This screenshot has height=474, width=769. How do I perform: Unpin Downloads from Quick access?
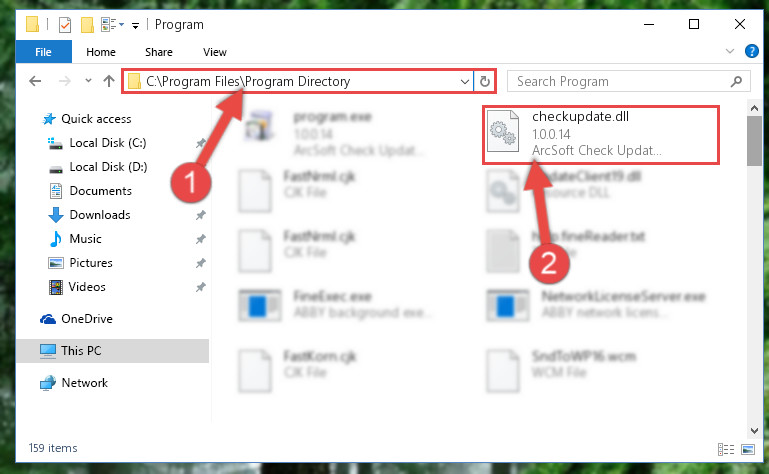(x=201, y=215)
